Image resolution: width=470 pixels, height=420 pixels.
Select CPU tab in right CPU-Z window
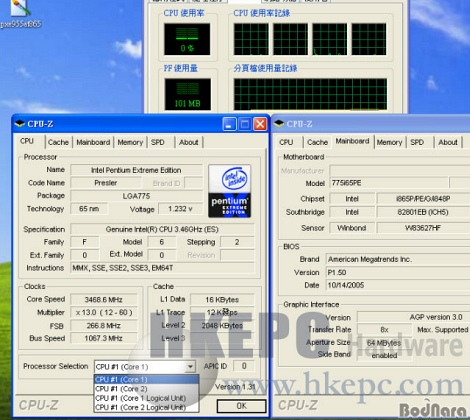(286, 142)
